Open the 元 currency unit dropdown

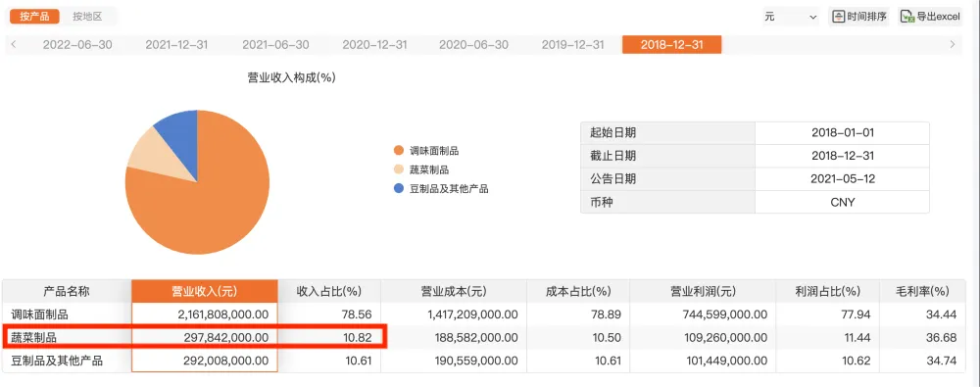[x=791, y=17]
